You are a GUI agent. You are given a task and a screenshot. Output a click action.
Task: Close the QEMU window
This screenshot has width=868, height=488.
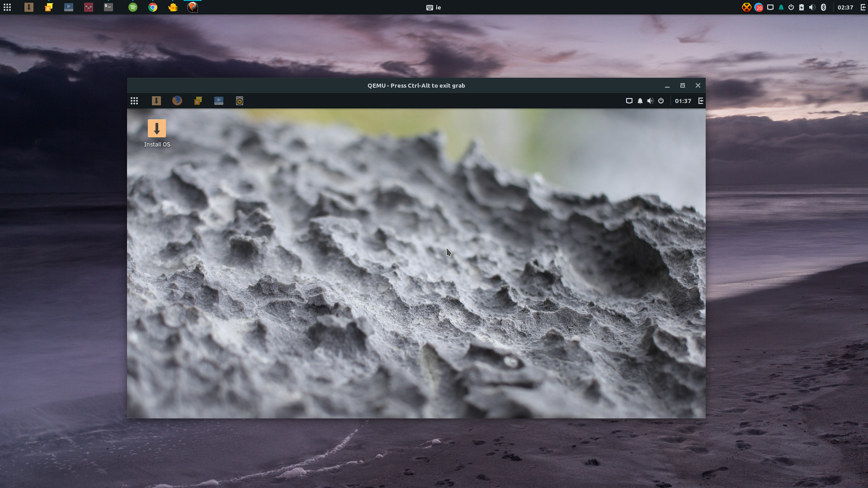698,85
